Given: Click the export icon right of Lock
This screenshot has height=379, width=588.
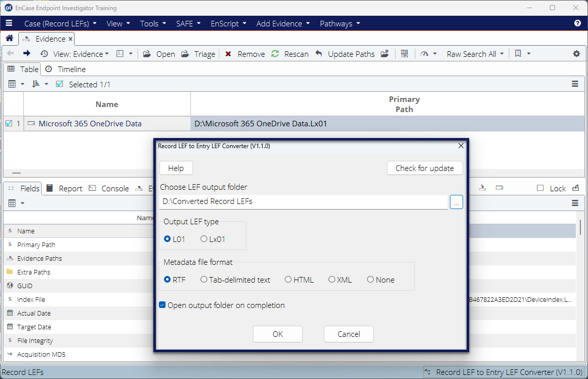Looking at the screenshot, I should (x=576, y=188).
